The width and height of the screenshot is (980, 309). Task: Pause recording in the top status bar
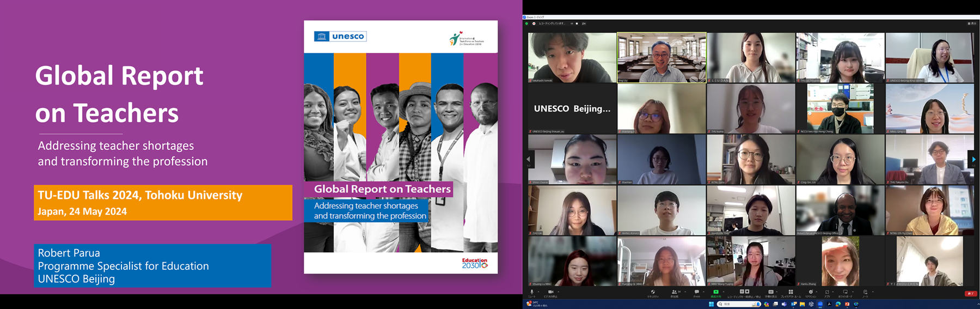coord(572,23)
